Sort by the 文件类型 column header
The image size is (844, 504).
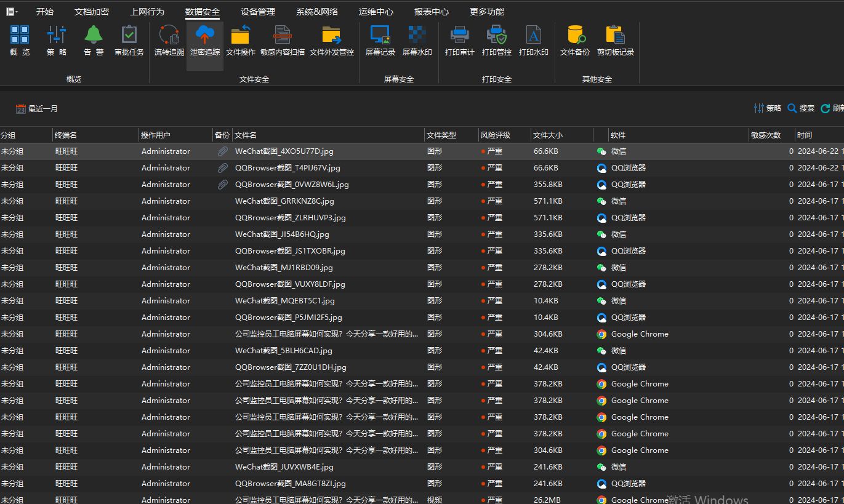pos(451,135)
